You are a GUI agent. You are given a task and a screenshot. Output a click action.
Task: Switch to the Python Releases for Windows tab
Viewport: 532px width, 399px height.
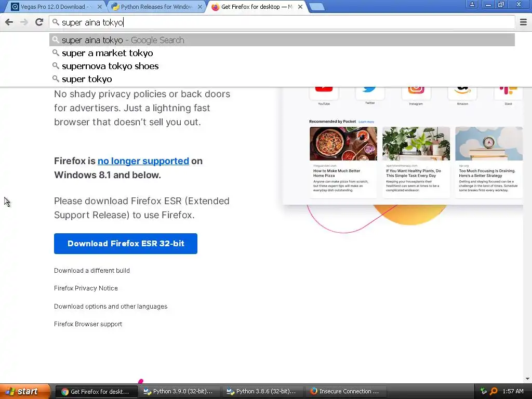pos(156,7)
